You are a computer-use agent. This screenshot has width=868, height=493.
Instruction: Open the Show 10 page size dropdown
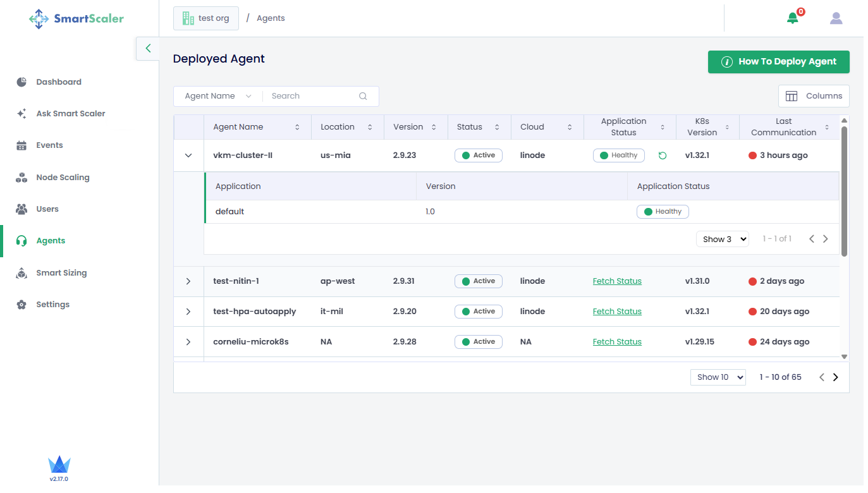pos(718,377)
